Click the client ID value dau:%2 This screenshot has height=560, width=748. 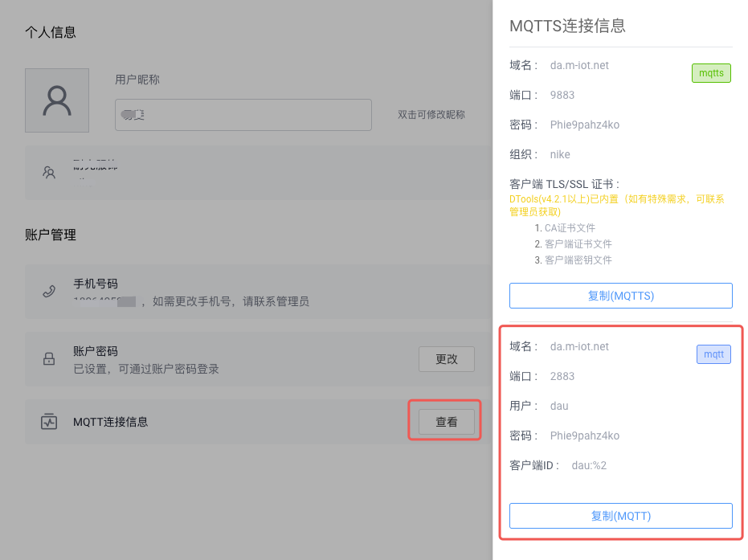pyautogui.click(x=588, y=465)
